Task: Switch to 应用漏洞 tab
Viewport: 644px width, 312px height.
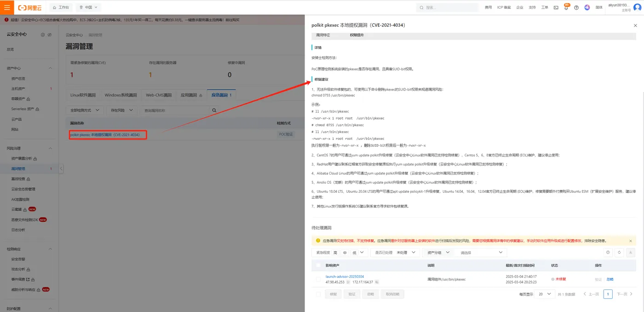Action: tap(191, 95)
